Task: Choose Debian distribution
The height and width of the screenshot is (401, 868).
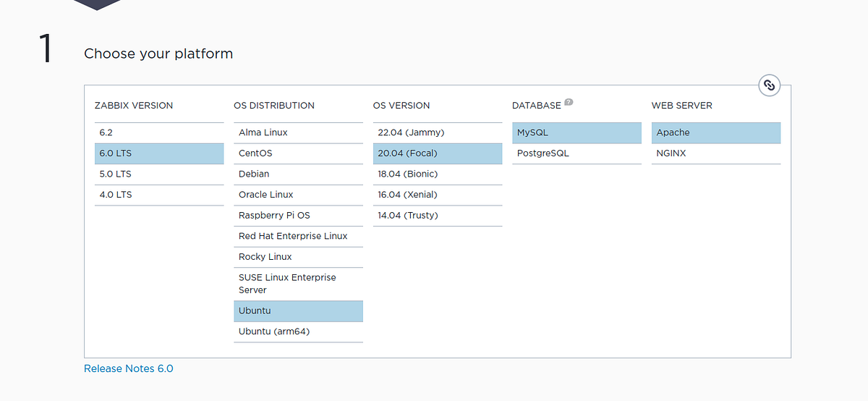Action: coord(298,174)
